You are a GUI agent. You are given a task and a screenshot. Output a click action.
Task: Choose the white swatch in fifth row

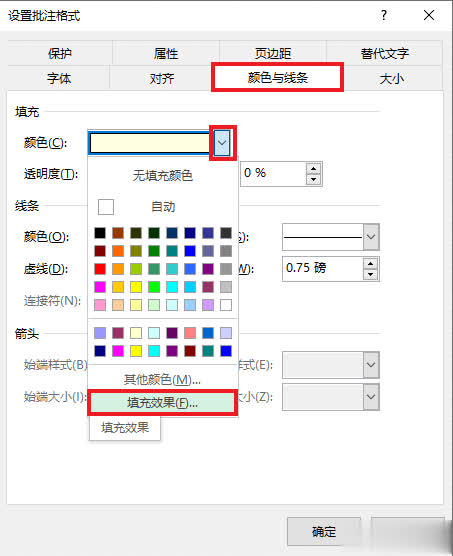click(226, 305)
